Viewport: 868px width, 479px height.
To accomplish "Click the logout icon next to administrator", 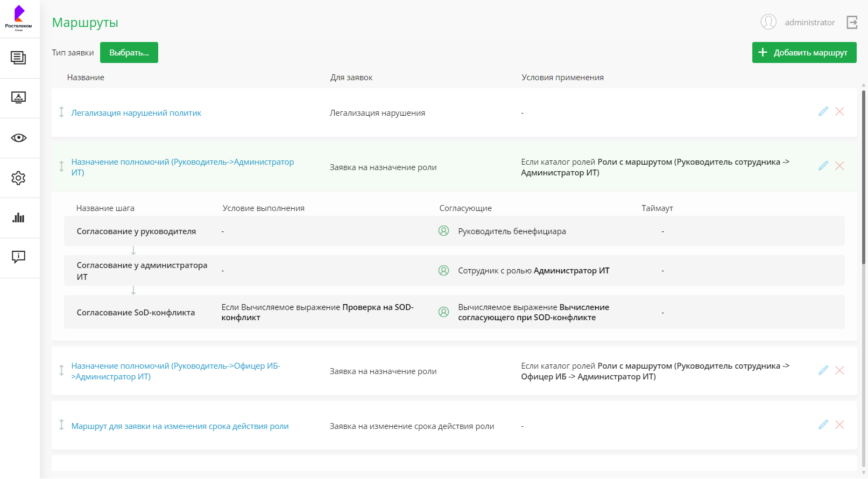I will pyautogui.click(x=852, y=22).
